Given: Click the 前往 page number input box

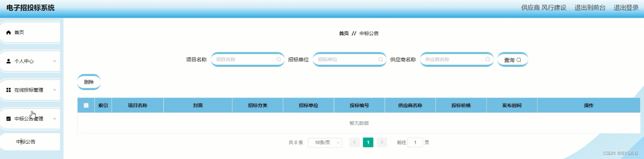Looking at the screenshot, I should 415,143.
